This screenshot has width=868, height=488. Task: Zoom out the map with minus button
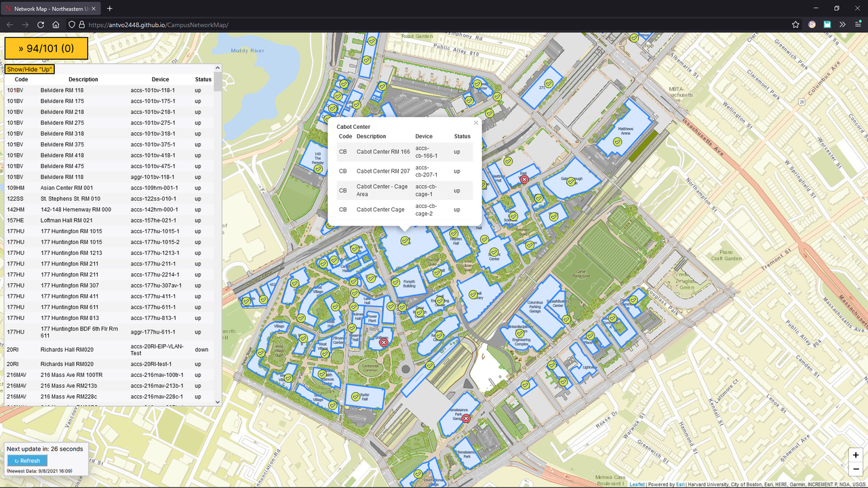[856, 469]
